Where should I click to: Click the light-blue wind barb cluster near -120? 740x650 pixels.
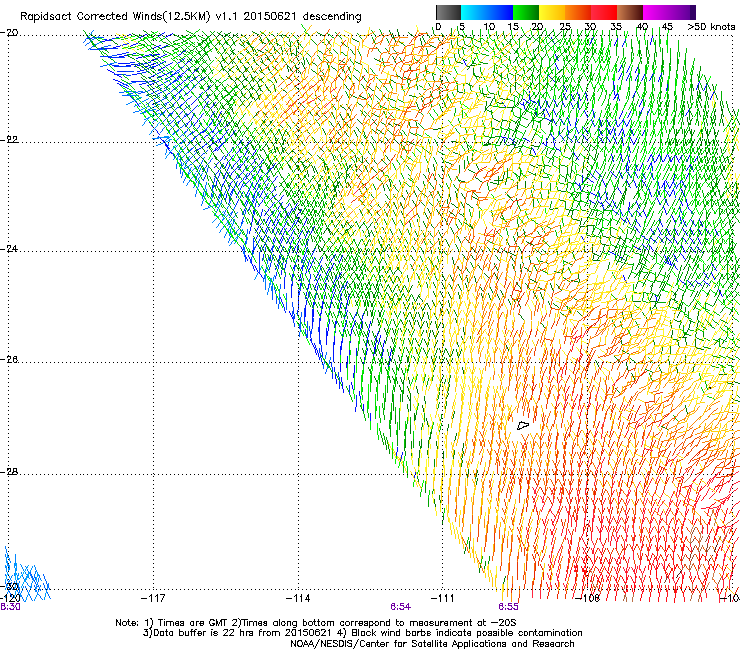[x=26, y=575]
